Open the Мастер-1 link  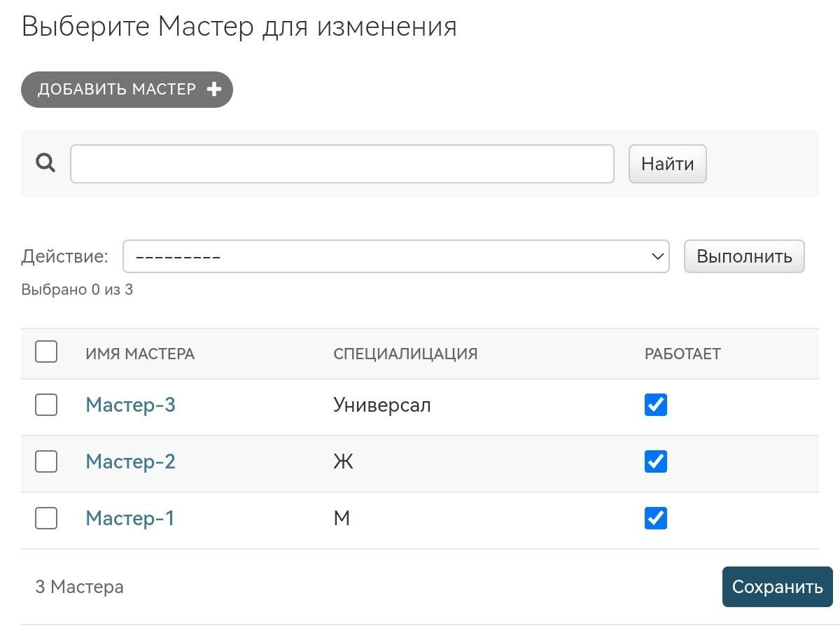(x=129, y=518)
